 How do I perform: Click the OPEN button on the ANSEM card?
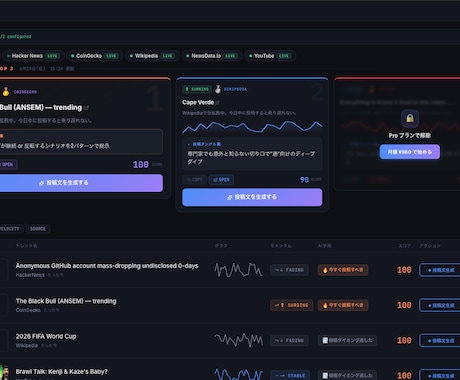pyautogui.click(x=7, y=164)
